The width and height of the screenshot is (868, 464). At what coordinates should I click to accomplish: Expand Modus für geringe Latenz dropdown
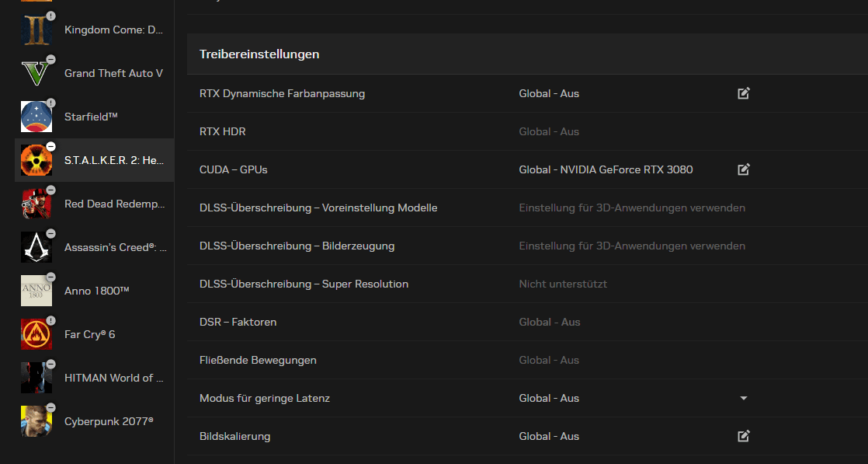click(743, 398)
